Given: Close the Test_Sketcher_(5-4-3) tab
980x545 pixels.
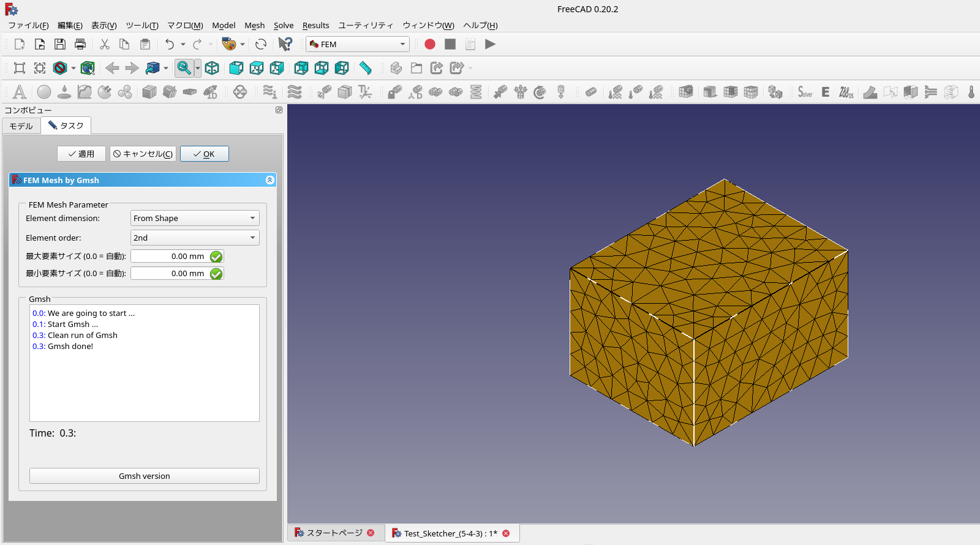Looking at the screenshot, I should (x=506, y=533).
